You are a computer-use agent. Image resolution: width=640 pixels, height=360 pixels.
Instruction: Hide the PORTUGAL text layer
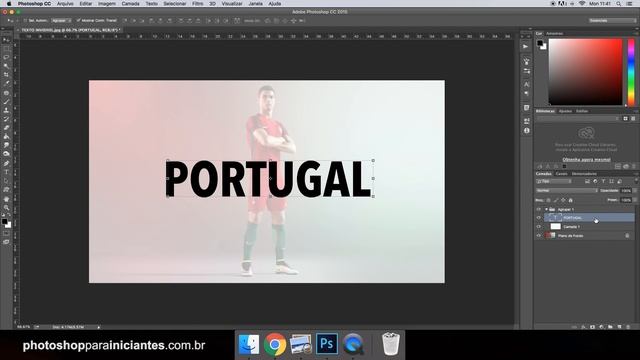[538, 218]
